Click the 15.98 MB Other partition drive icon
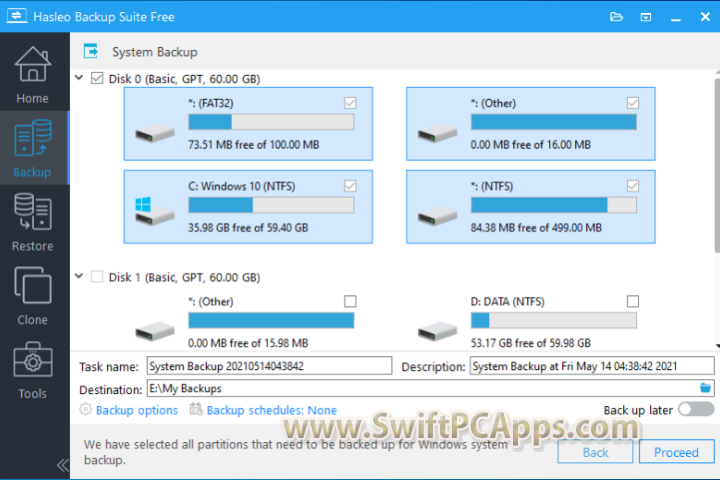This screenshot has height=480, width=720. click(154, 331)
